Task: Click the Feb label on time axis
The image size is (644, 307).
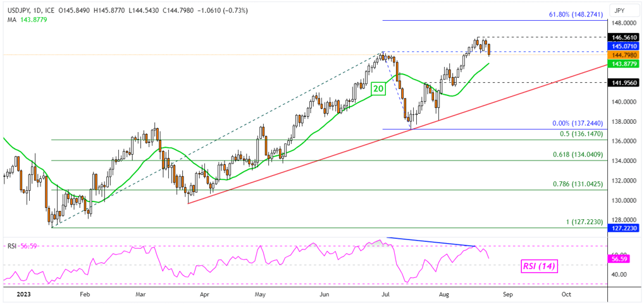Action: tap(84, 294)
